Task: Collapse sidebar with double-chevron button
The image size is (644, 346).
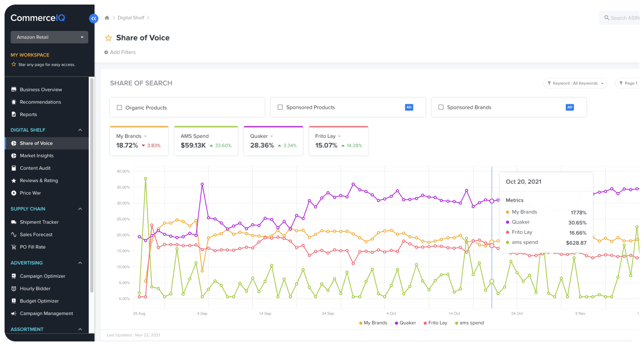Action: tap(94, 19)
